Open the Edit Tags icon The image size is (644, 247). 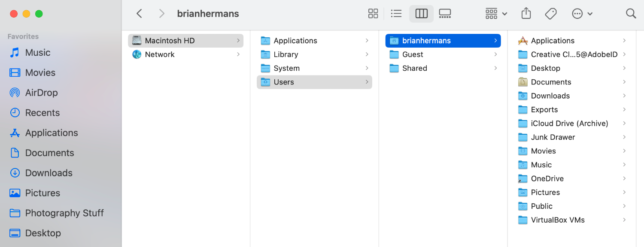[551, 14]
